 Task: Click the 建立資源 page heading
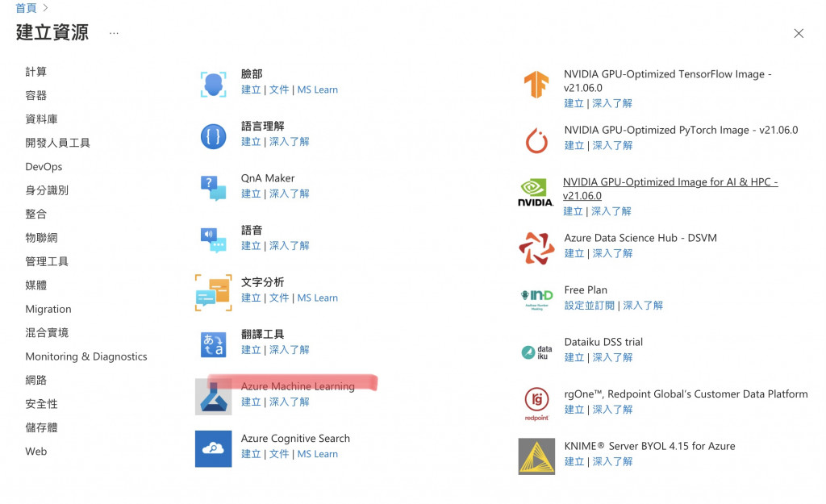point(52,32)
